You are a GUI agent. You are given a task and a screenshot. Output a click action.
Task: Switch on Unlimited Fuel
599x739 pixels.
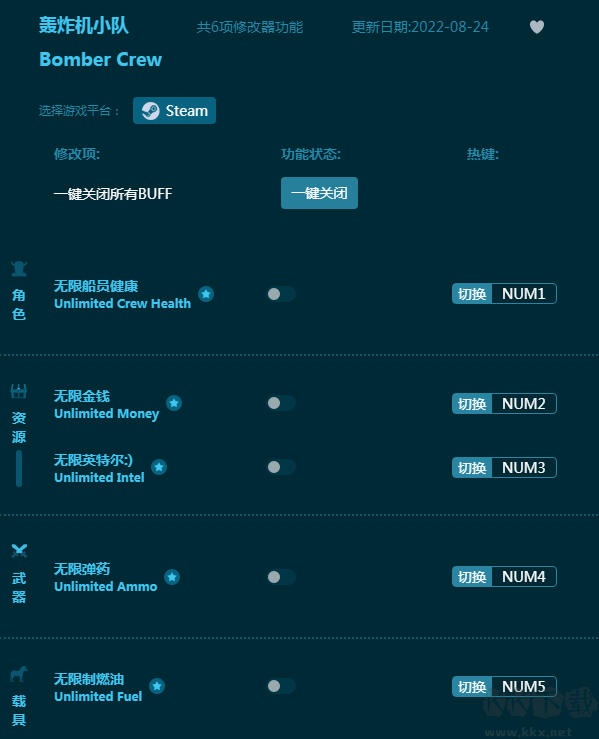[281, 686]
